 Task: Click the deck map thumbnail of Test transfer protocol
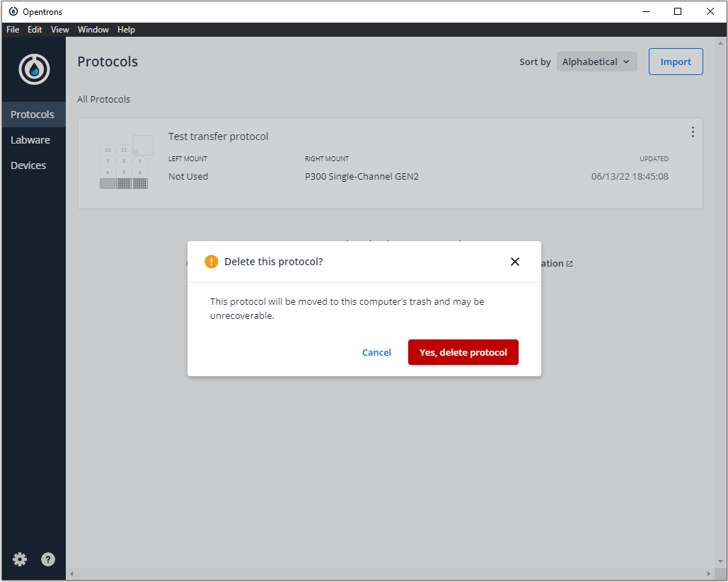click(125, 163)
